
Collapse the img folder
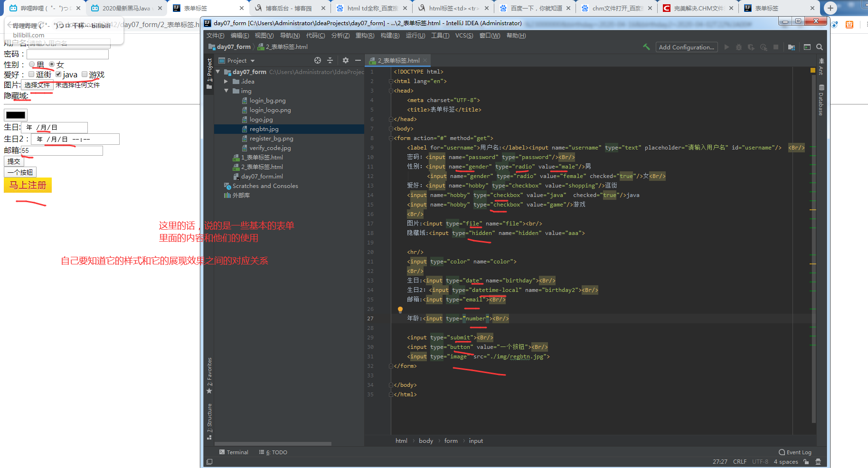226,91
